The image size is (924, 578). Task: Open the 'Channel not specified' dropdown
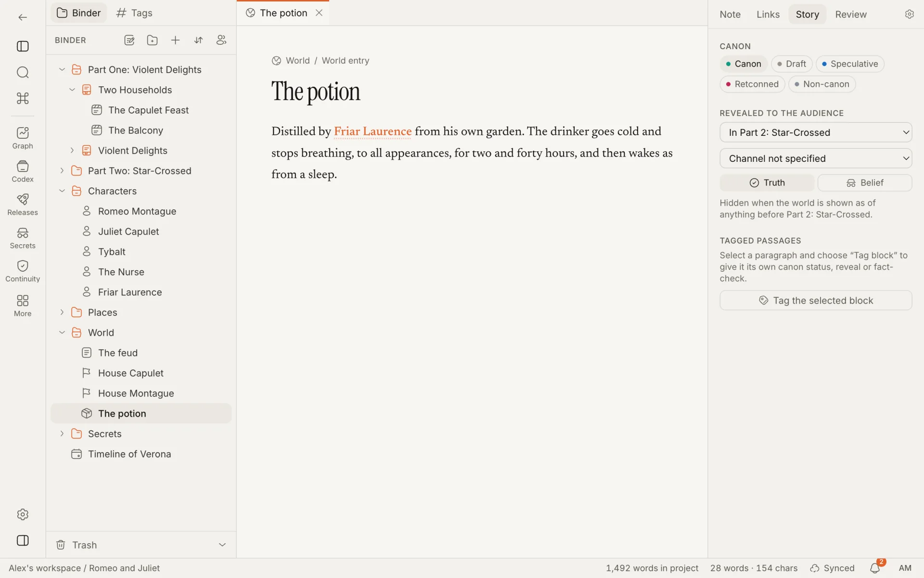coord(816,158)
